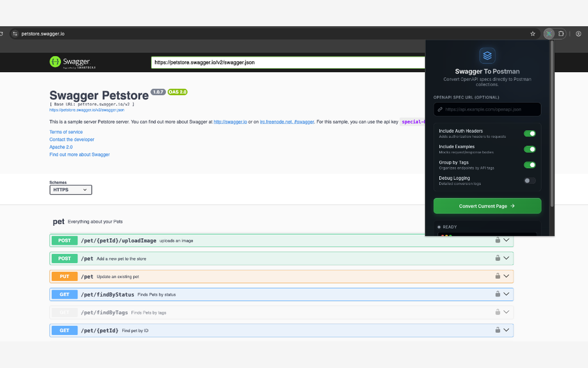Image resolution: width=588 pixels, height=368 pixels.
Task: Open the browser profile icon
Action: (578, 34)
